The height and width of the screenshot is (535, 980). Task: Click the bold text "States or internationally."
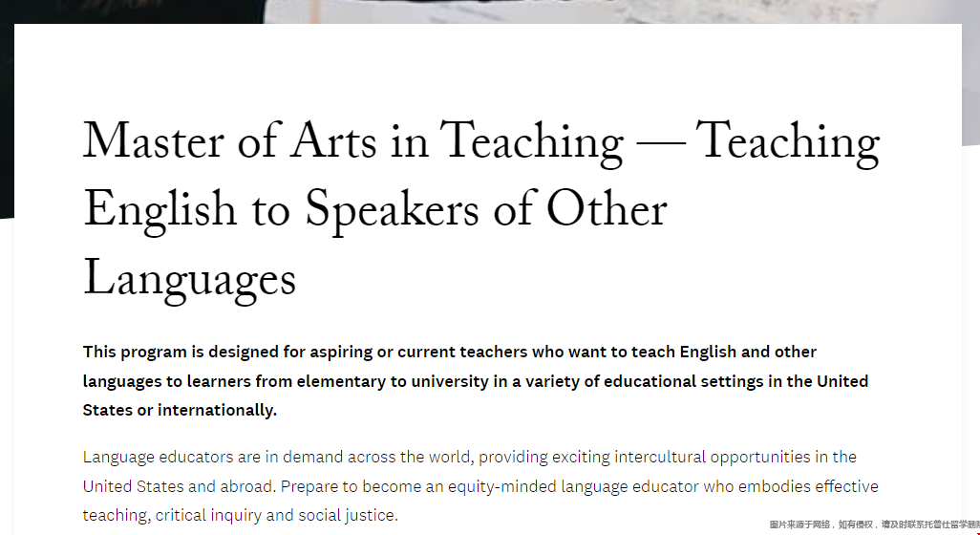180,410
